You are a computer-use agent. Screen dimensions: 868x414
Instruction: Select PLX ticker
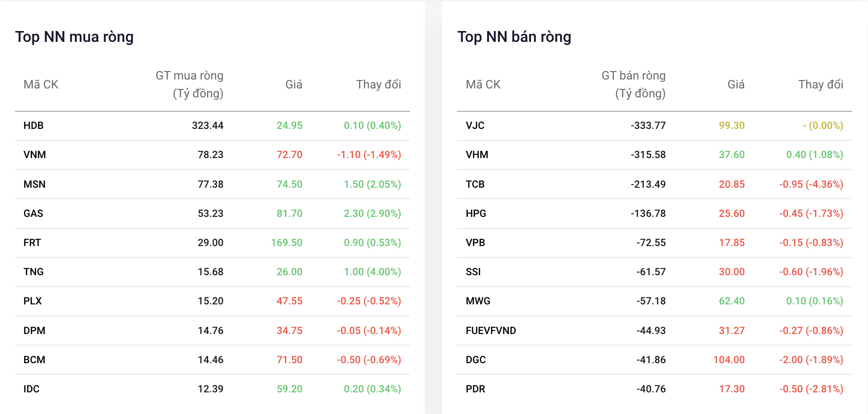pos(32,301)
